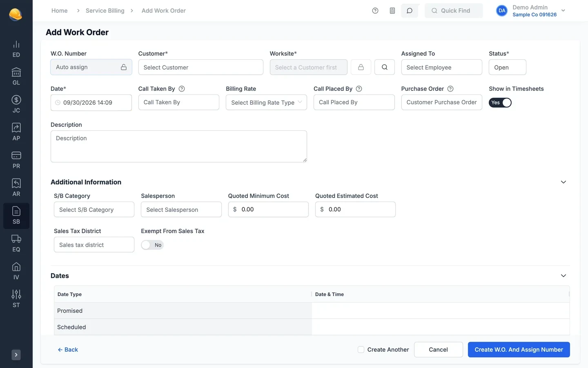Check the Create Another checkbox
588x368 pixels.
361,350
